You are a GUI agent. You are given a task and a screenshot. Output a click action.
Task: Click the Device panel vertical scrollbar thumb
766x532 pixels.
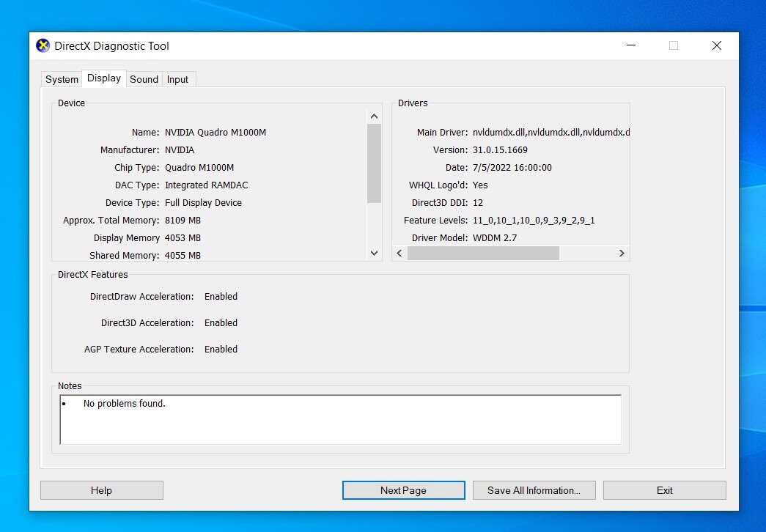(375, 163)
